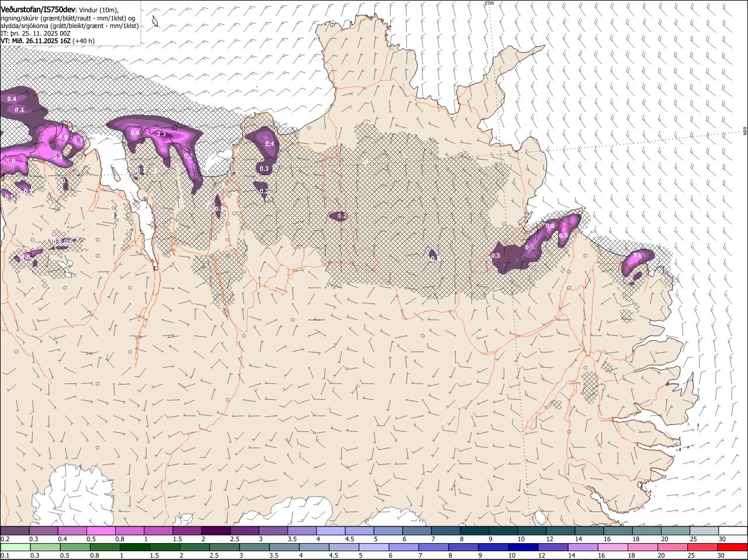Click the 'Vindur (10m)' title text
This screenshot has width=748, height=560.
(x=98, y=11)
